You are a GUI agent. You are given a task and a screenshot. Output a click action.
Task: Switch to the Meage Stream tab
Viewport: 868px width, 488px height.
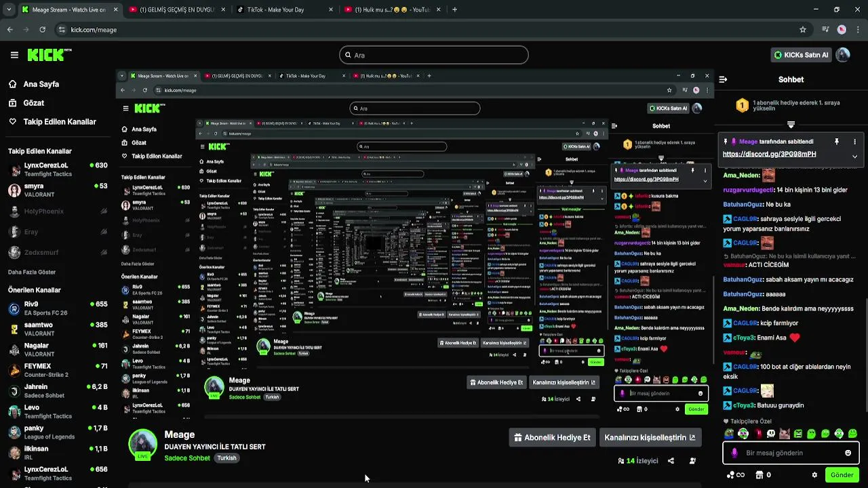click(69, 9)
